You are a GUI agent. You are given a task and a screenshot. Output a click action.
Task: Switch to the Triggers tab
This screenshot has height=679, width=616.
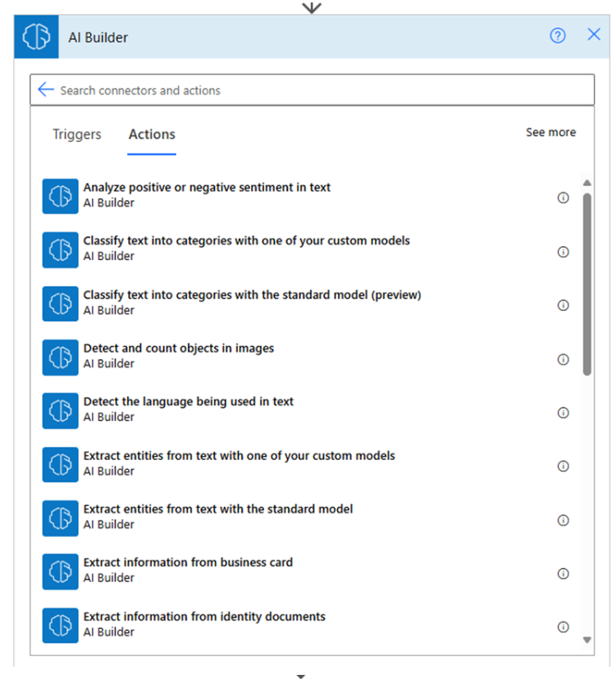point(77,134)
